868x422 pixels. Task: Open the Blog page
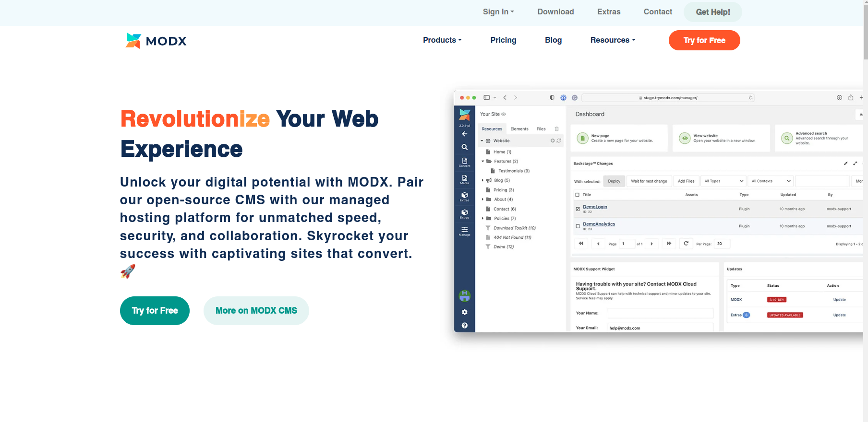pos(553,40)
